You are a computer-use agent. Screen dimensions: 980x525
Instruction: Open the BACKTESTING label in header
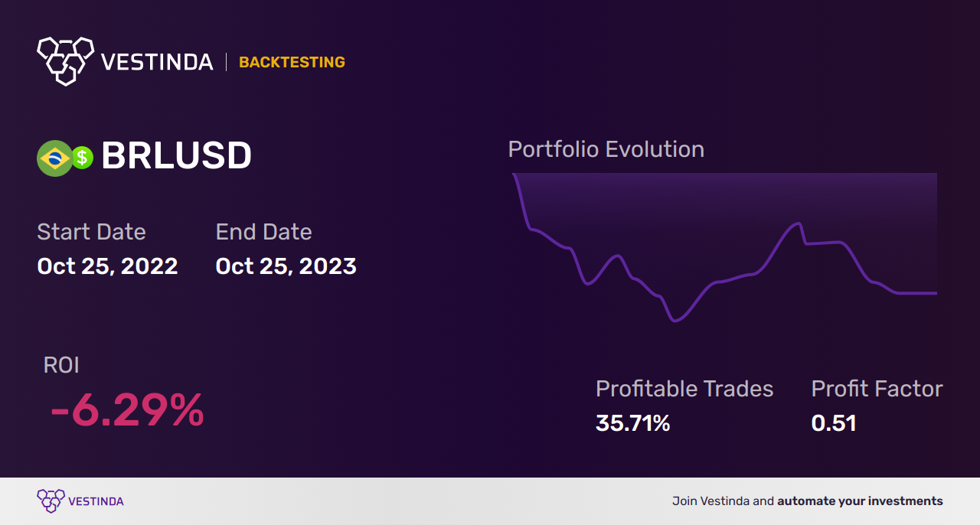(x=292, y=62)
